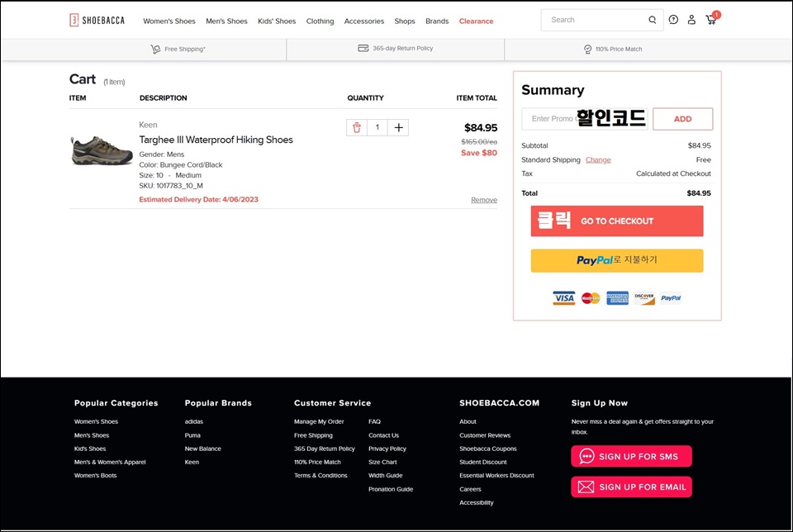Open footer Men's & Women's Apparel link
The height and width of the screenshot is (532, 793).
pyautogui.click(x=110, y=462)
